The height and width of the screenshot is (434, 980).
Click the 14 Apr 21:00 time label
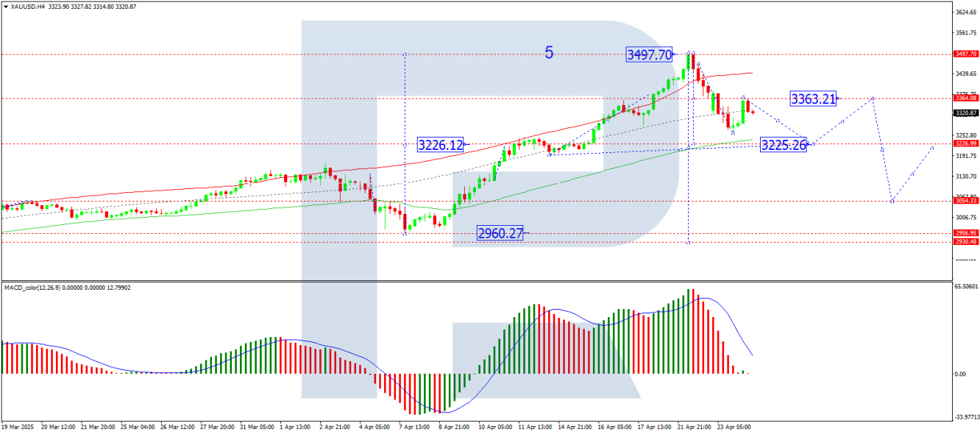(x=575, y=427)
